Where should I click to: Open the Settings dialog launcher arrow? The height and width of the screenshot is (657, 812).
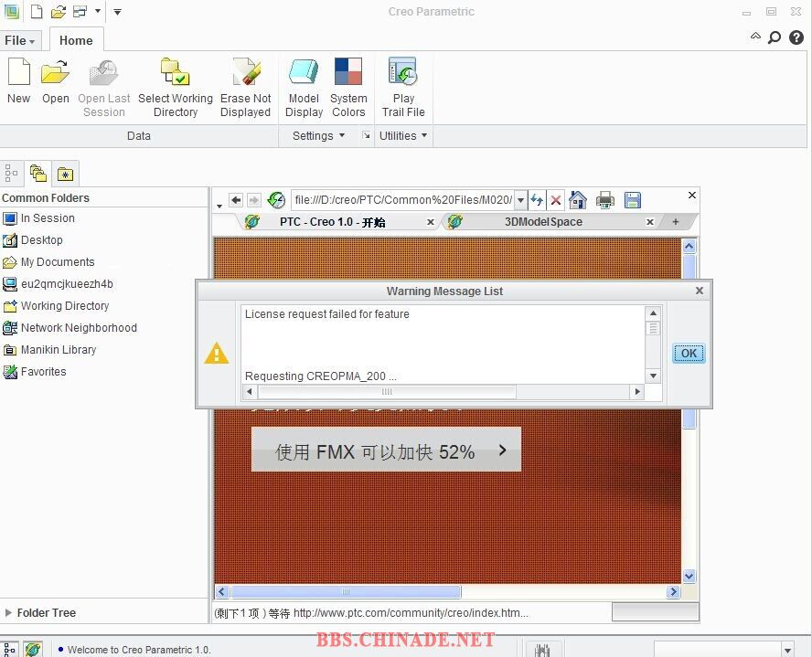pyautogui.click(x=367, y=135)
